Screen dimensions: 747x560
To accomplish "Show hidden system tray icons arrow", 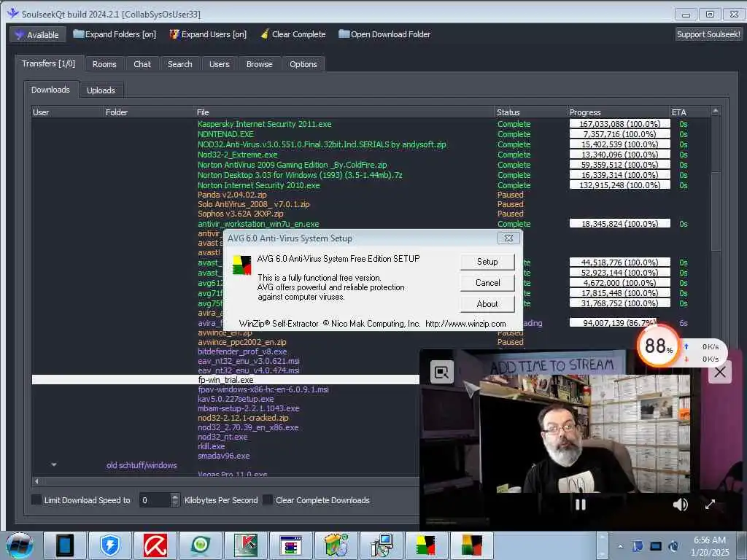I will [620, 546].
